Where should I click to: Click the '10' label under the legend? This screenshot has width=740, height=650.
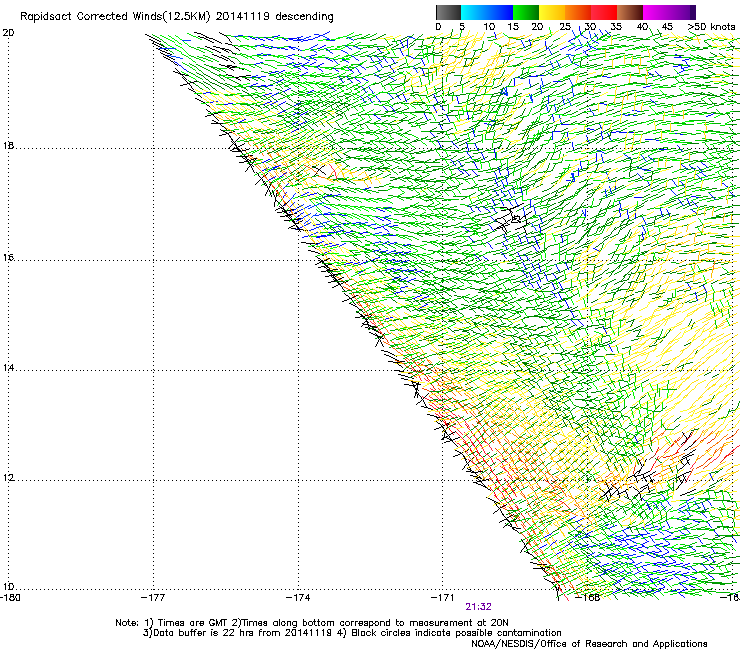point(489,27)
